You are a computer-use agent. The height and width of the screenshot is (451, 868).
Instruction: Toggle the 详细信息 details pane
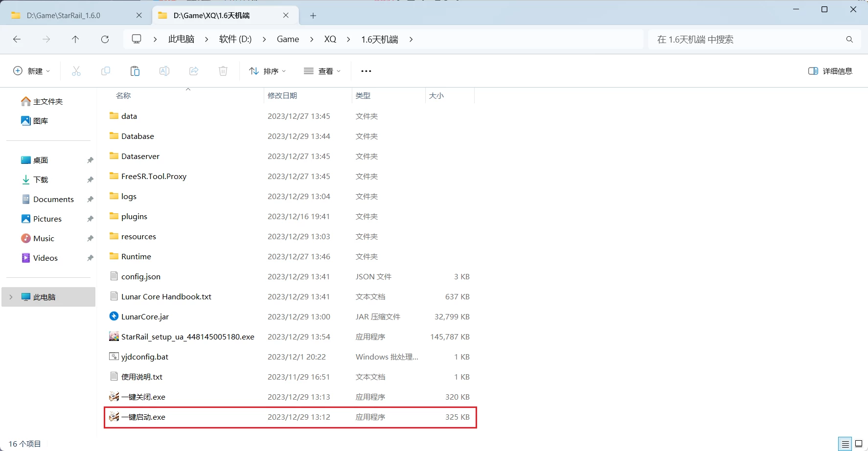[830, 71]
